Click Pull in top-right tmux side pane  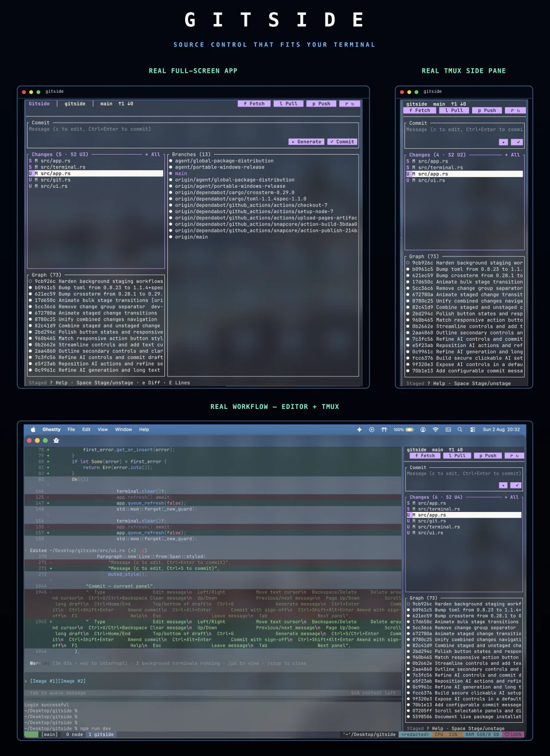(x=454, y=111)
